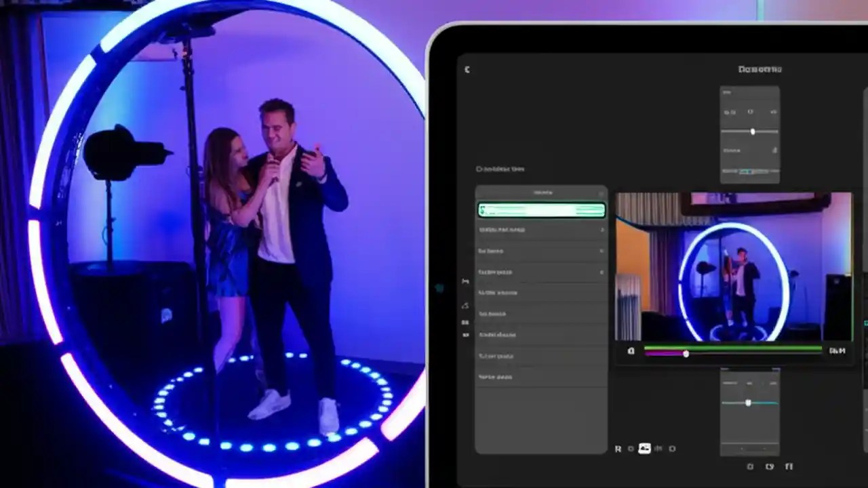Toggle the highlighted green option at top of list

click(541, 209)
